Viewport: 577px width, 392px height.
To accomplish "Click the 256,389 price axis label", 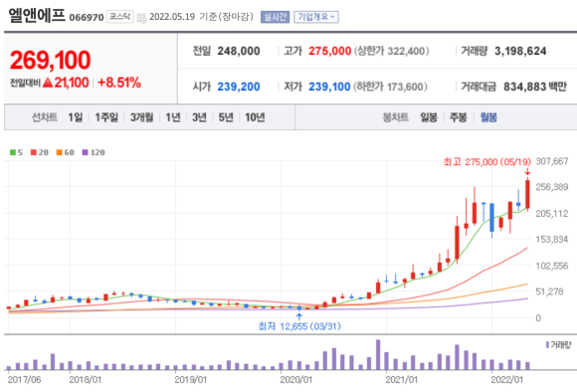I will pos(552,187).
